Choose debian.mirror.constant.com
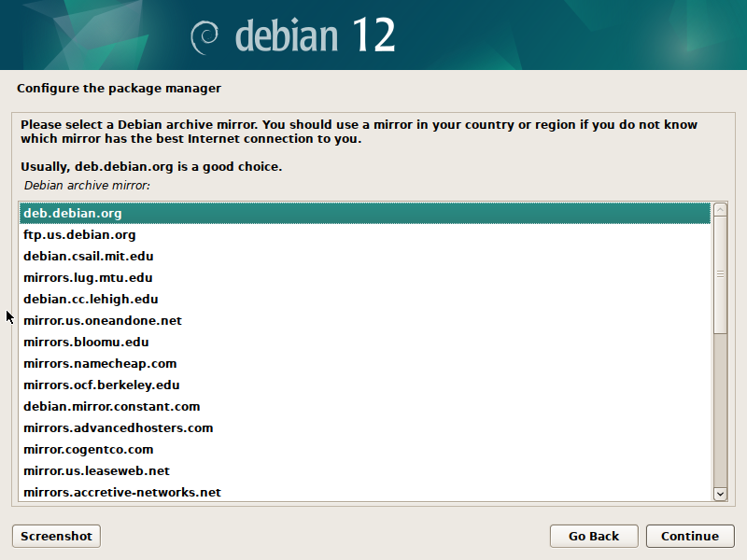This screenshot has width=747, height=560. click(365, 406)
